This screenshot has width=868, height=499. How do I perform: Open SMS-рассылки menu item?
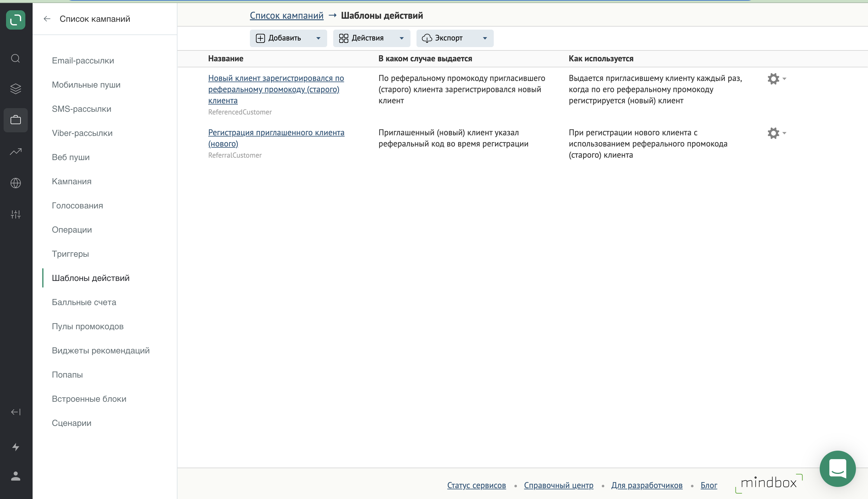[81, 109]
